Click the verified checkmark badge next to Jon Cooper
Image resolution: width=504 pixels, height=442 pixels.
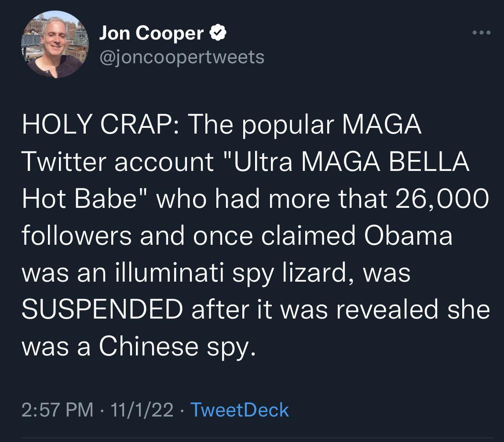(217, 33)
